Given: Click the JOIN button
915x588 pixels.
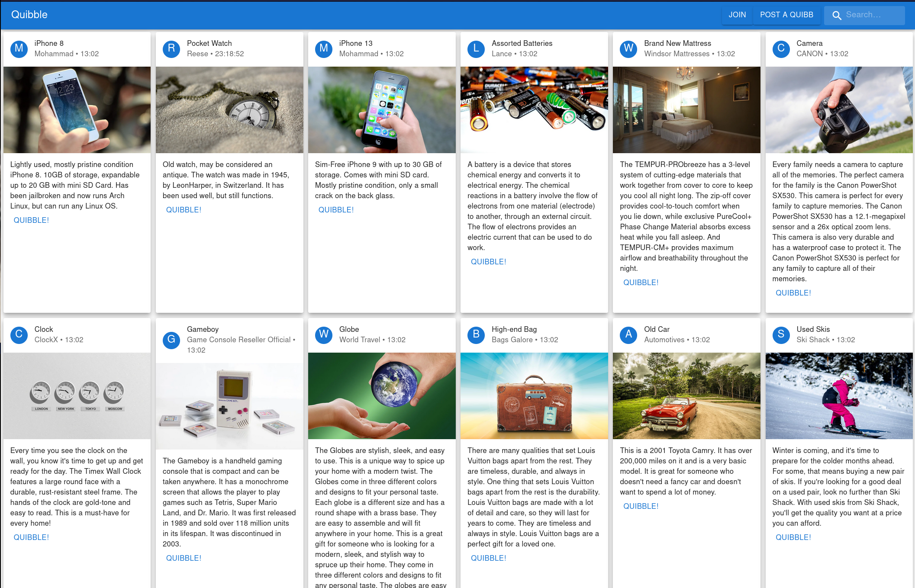Looking at the screenshot, I should [x=737, y=15].
